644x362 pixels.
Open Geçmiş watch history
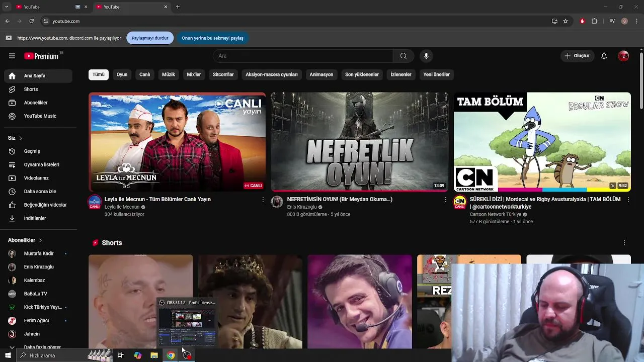pos(38,151)
